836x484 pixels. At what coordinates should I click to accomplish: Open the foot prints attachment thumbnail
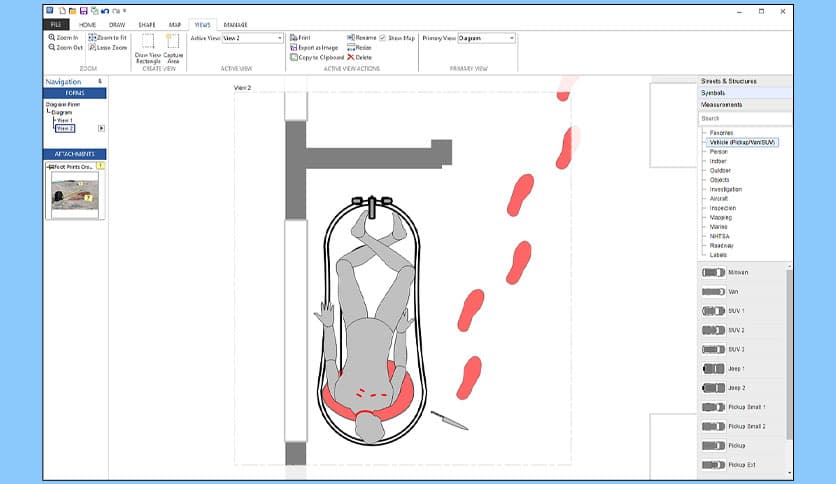73,193
